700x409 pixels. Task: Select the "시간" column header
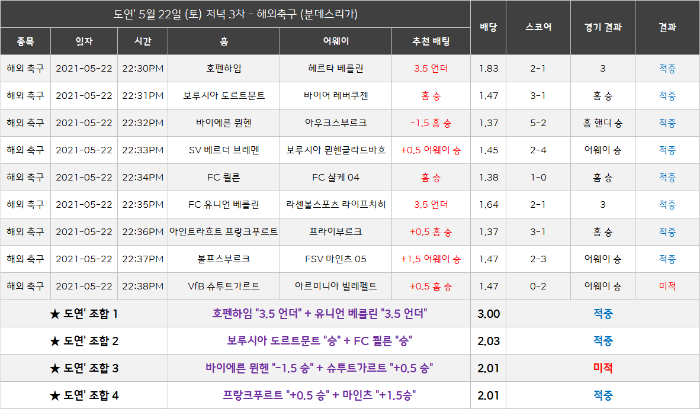pyautogui.click(x=143, y=42)
